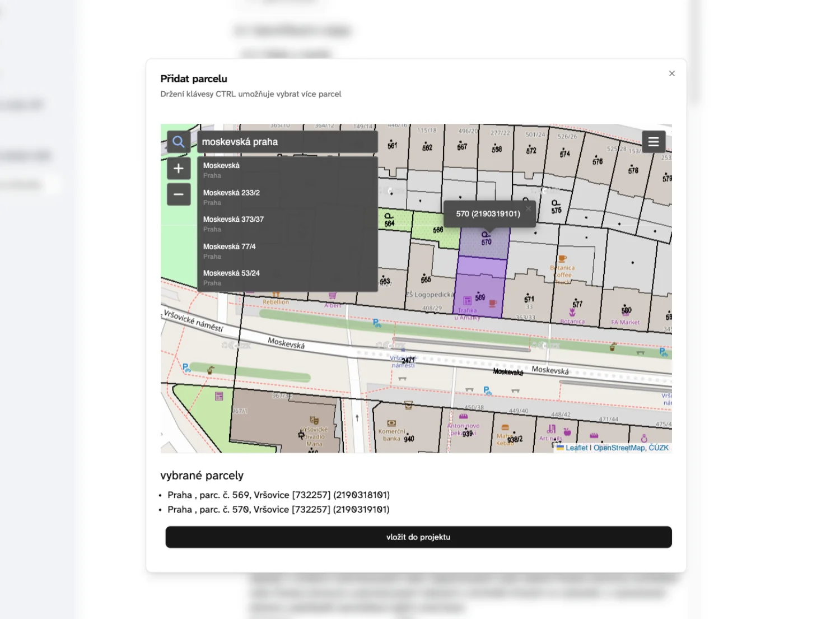Click the Vršovické divadlo Mana theater icon
This screenshot has width=840, height=619.
point(314,420)
